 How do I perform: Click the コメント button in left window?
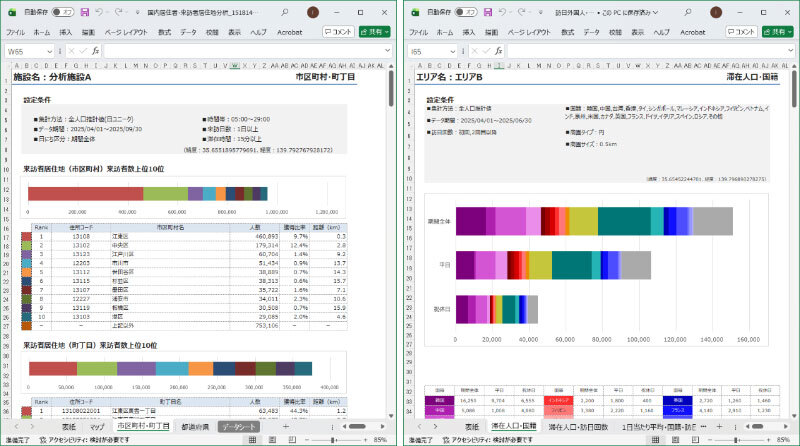[337, 32]
